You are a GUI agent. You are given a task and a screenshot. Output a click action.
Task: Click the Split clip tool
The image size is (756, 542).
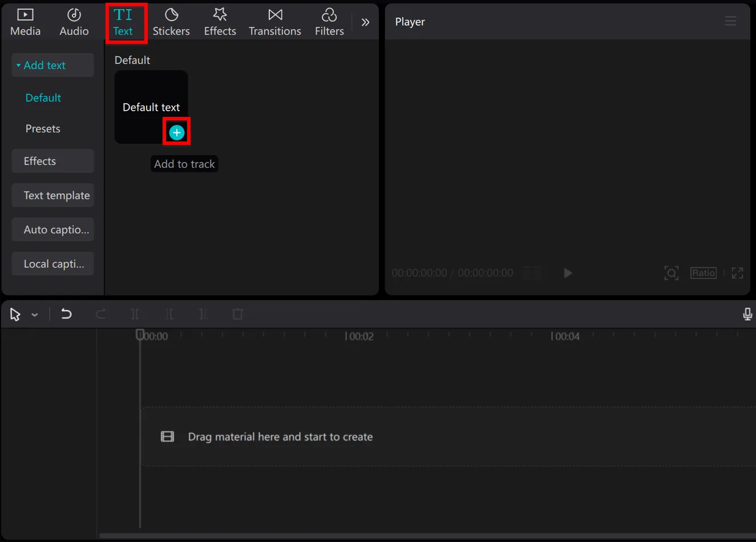(135, 314)
